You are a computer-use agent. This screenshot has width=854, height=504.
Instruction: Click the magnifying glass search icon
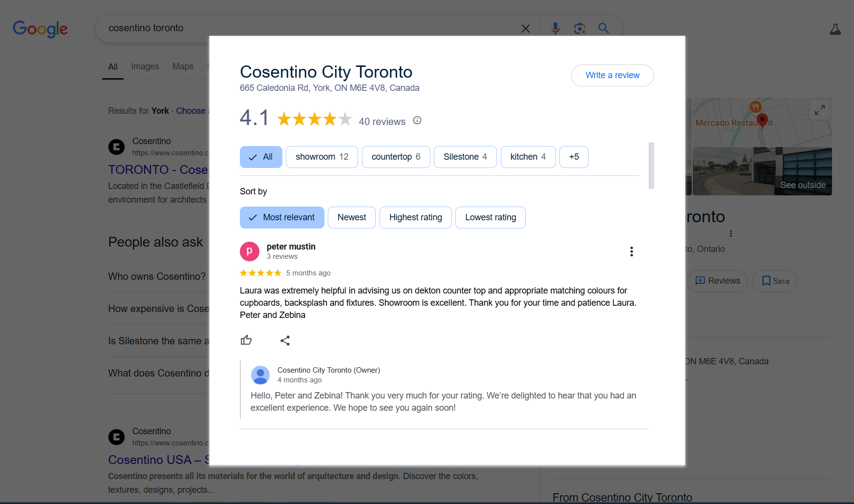[603, 28]
